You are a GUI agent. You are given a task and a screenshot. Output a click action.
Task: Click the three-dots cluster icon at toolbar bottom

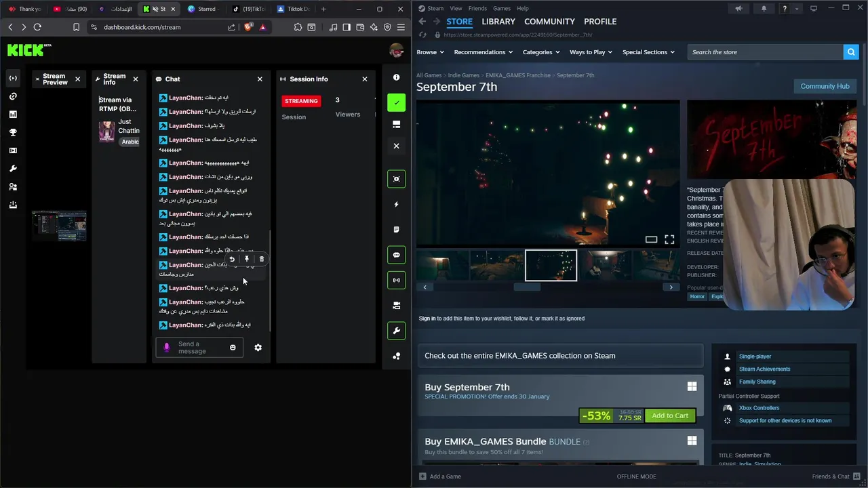[x=397, y=356]
